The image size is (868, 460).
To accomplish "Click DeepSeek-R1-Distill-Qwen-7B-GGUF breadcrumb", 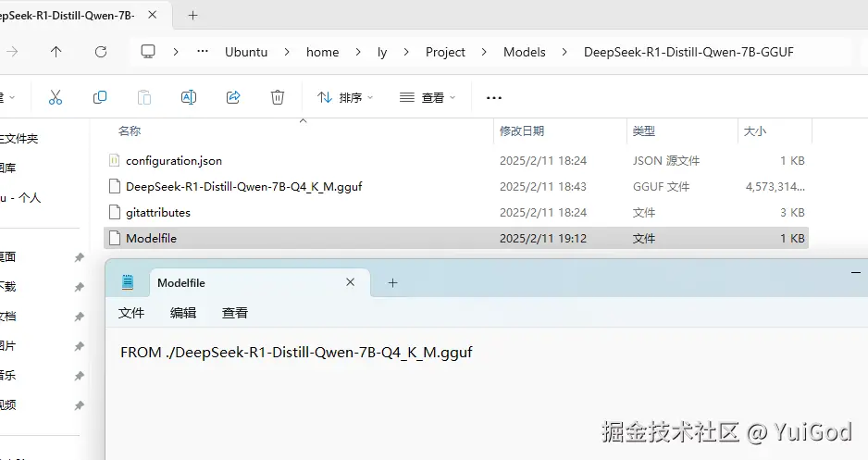I will pos(688,52).
